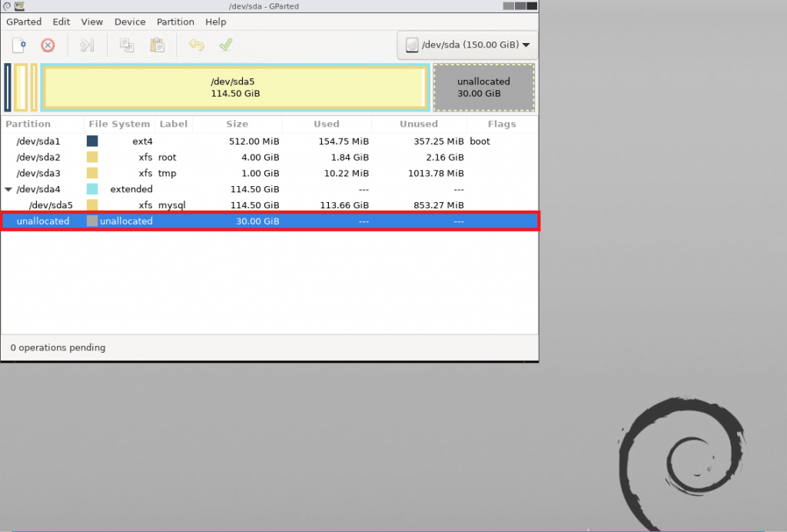Image resolution: width=787 pixels, height=532 pixels.
Task: Open the Partition menu
Action: coord(175,22)
